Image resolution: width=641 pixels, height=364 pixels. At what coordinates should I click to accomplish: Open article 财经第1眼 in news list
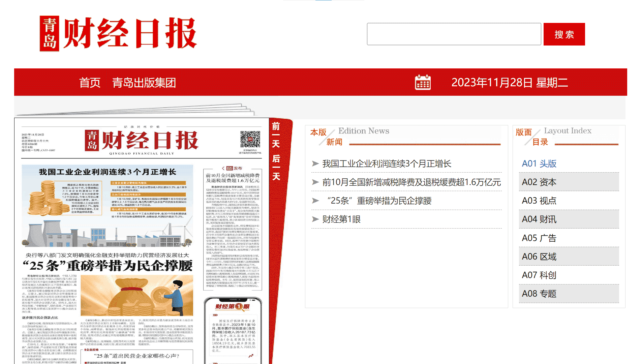341,219
